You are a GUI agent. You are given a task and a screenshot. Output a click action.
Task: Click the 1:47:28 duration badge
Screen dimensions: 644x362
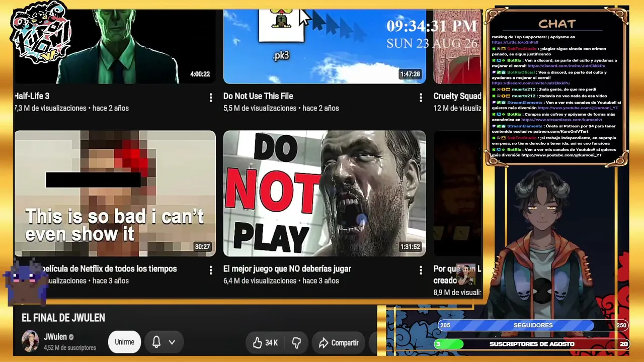[410, 74]
